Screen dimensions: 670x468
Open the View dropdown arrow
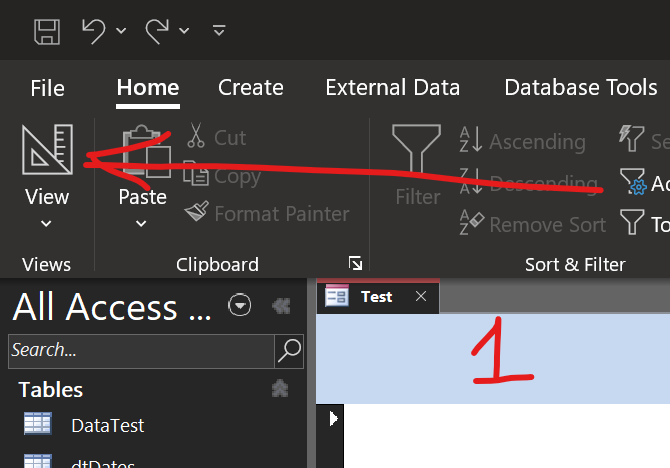tap(46, 223)
